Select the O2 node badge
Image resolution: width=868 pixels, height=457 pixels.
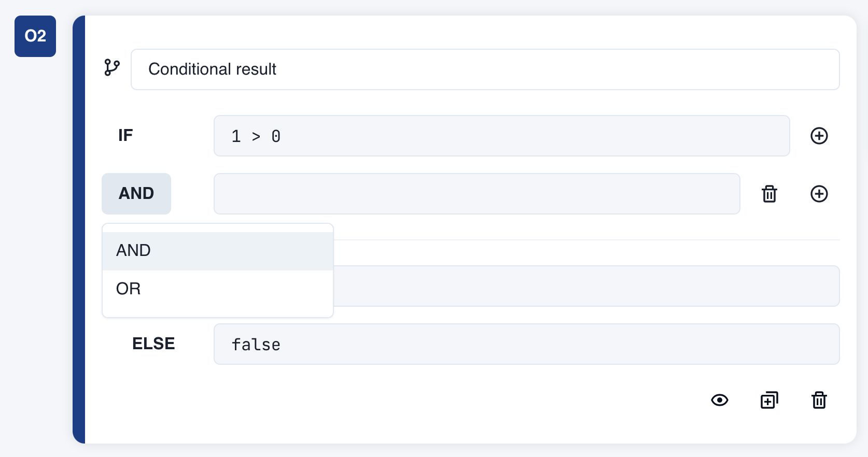(x=35, y=36)
